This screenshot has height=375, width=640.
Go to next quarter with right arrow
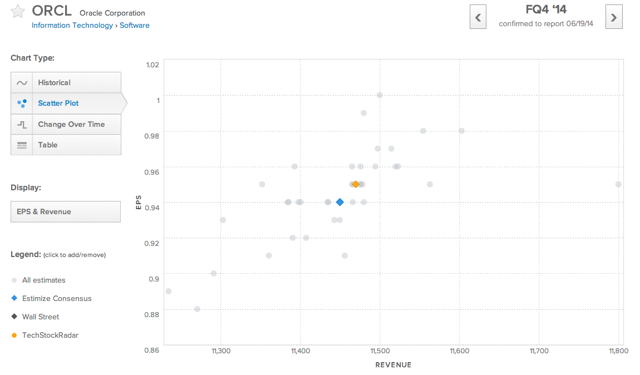click(613, 17)
